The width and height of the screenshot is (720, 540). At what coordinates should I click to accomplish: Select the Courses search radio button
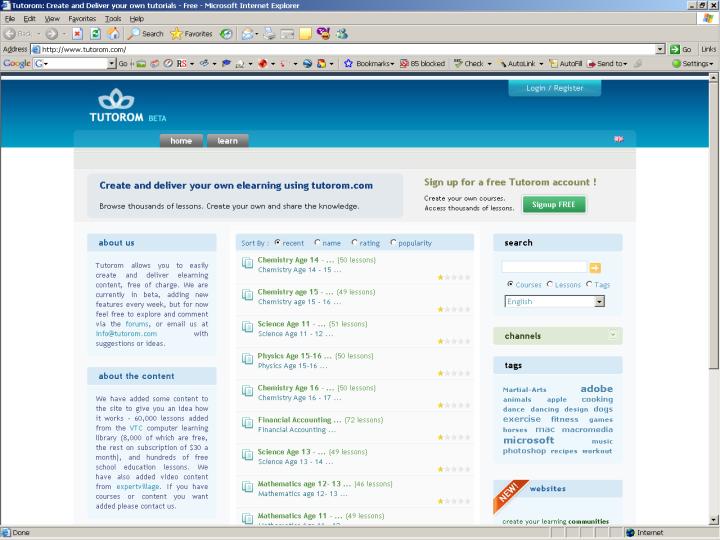coord(510,284)
